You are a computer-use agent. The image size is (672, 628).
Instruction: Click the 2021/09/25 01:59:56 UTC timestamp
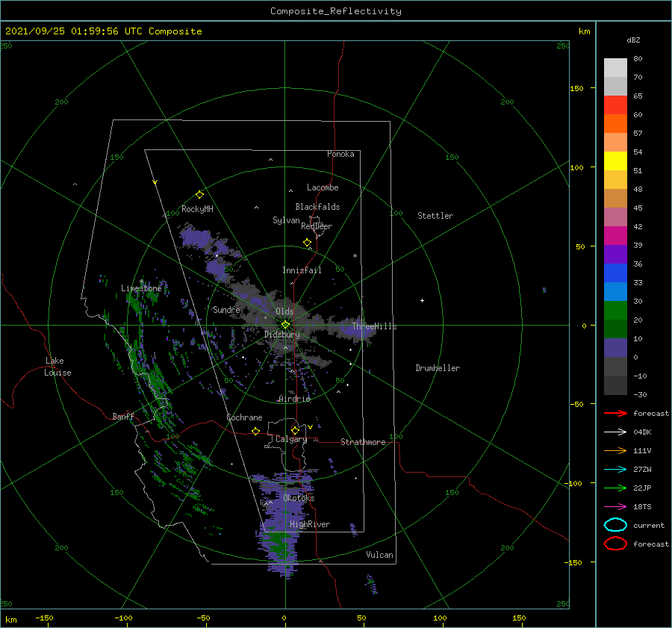[73, 31]
